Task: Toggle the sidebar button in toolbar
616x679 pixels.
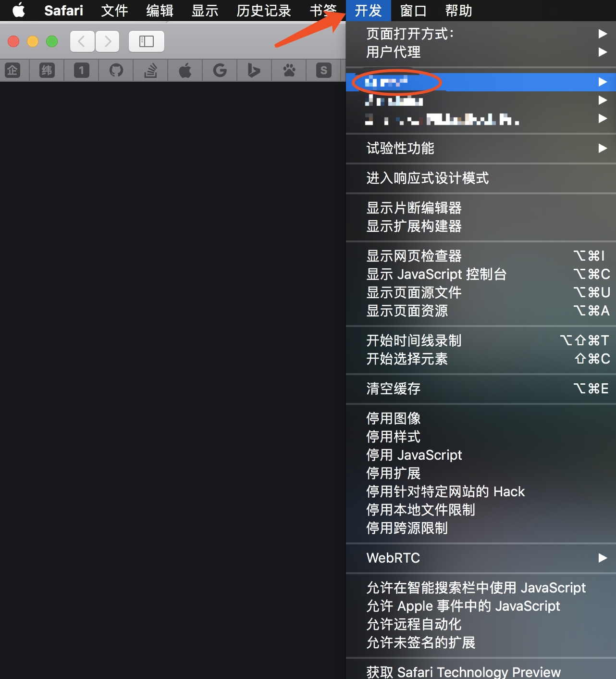Action: click(147, 41)
